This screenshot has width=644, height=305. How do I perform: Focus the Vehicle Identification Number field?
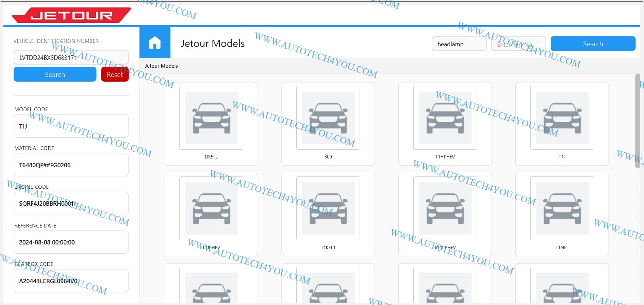point(71,57)
